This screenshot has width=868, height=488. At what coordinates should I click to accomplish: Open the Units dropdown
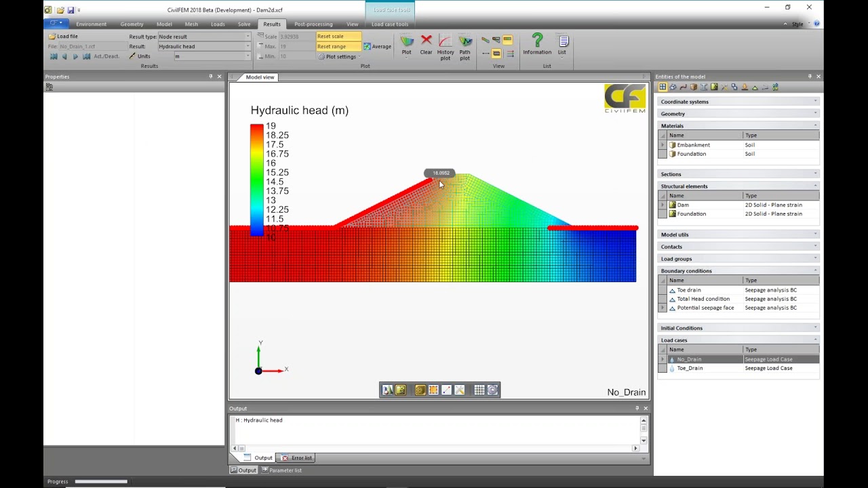point(248,56)
